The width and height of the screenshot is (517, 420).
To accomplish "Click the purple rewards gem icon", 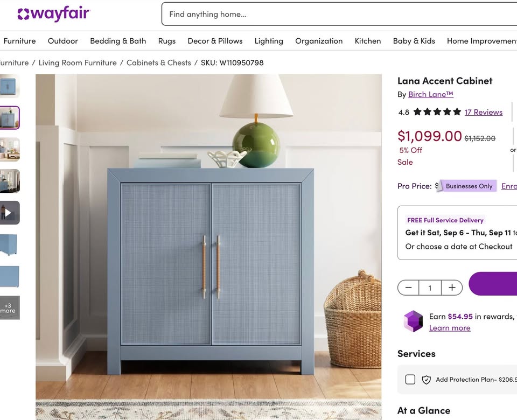I will pos(413,321).
